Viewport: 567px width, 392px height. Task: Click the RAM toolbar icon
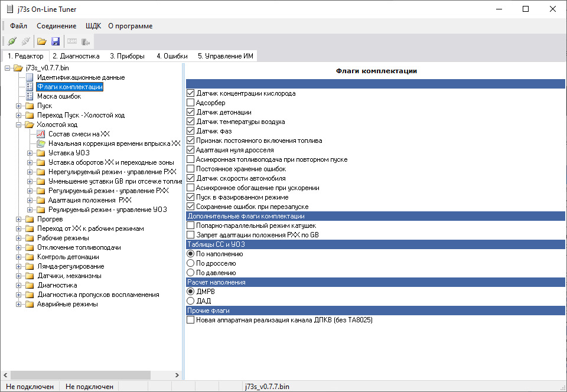[72, 41]
